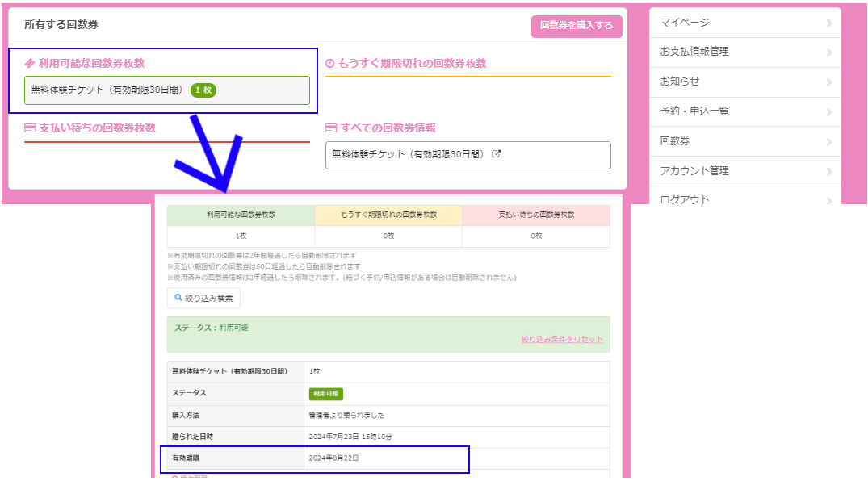Click the magnifier icon in 絞り込み検索

[179, 298]
